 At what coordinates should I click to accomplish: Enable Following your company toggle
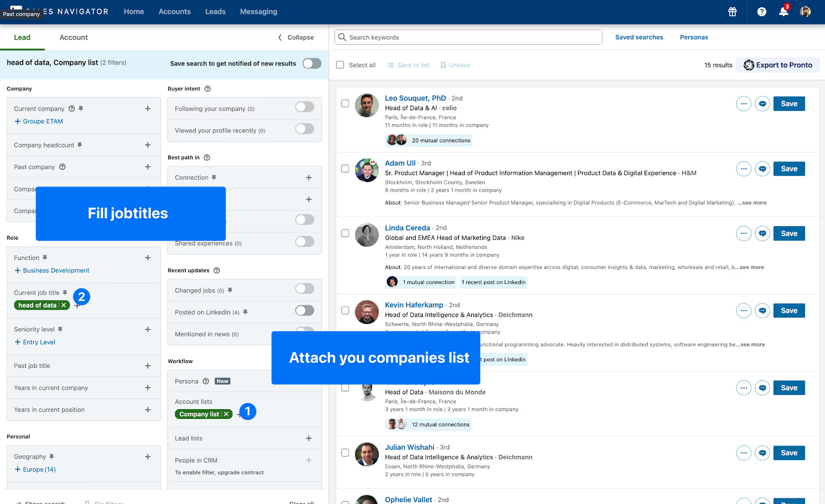pyautogui.click(x=305, y=107)
